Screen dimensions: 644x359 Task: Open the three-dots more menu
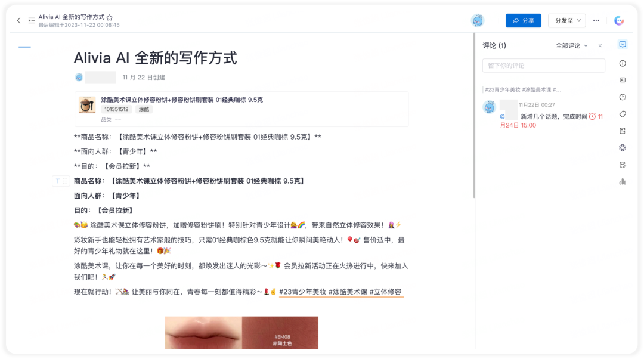(x=596, y=20)
